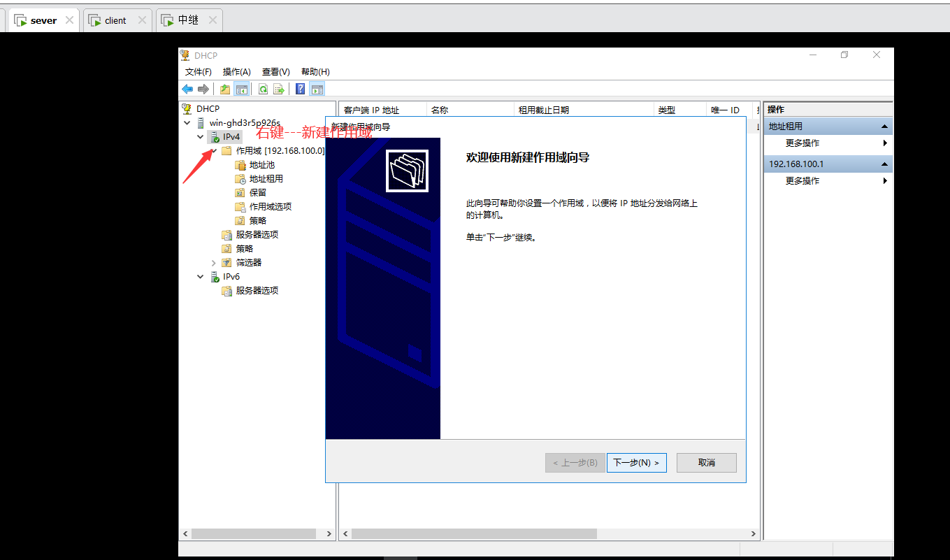The height and width of the screenshot is (560, 950).
Task: Click the folder icon of 作用域 [192.168.100.0]
Action: (x=226, y=151)
